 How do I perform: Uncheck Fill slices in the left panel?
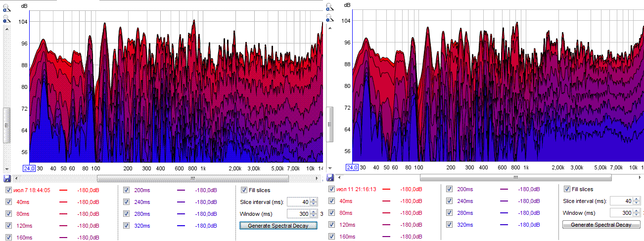(243, 190)
